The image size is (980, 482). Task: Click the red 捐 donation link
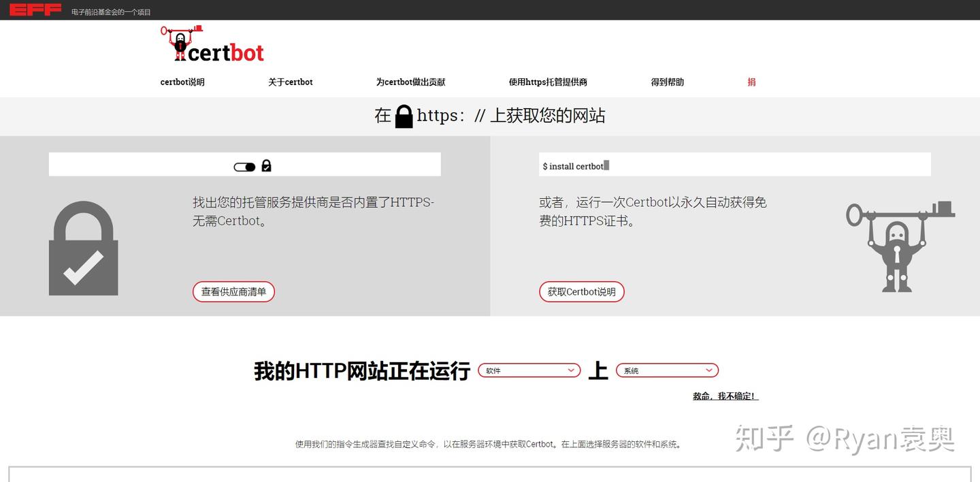point(751,82)
